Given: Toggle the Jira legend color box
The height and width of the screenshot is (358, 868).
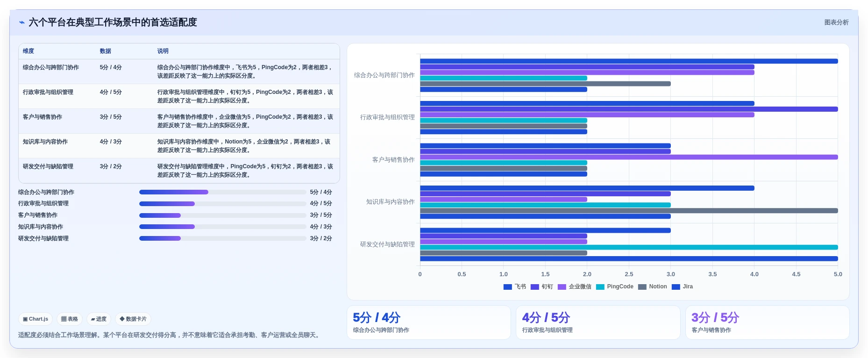Looking at the screenshot, I should (x=676, y=287).
